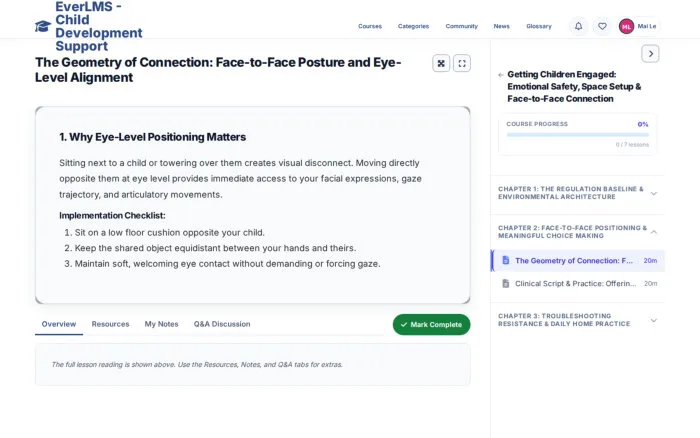Open the wishlist heart icon
The image size is (700, 438).
602,26
